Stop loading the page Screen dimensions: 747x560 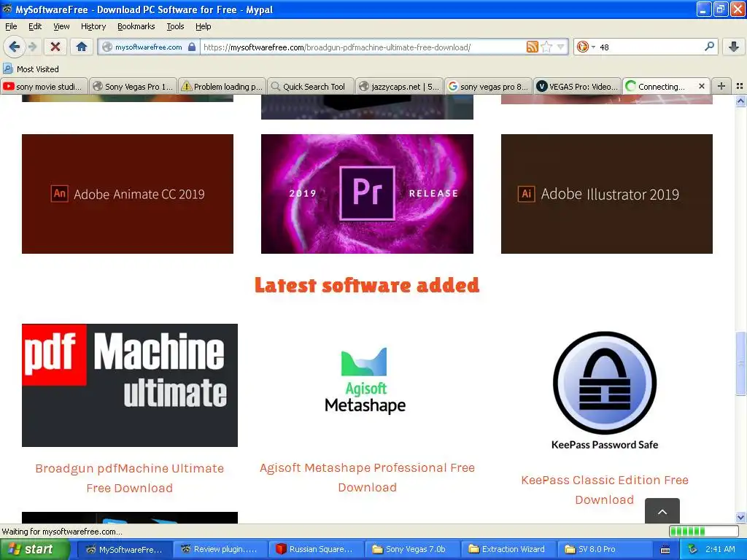pos(55,47)
